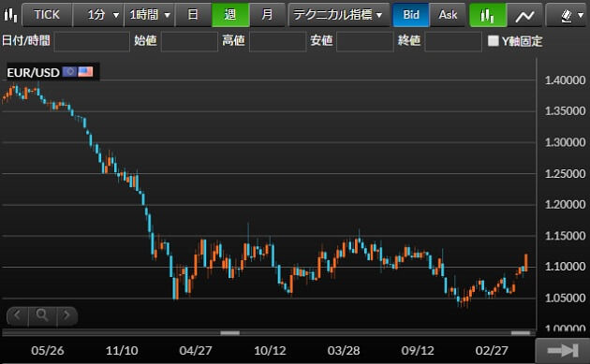Click the 02/27 date axis label
The image size is (590, 364).
pos(492,351)
